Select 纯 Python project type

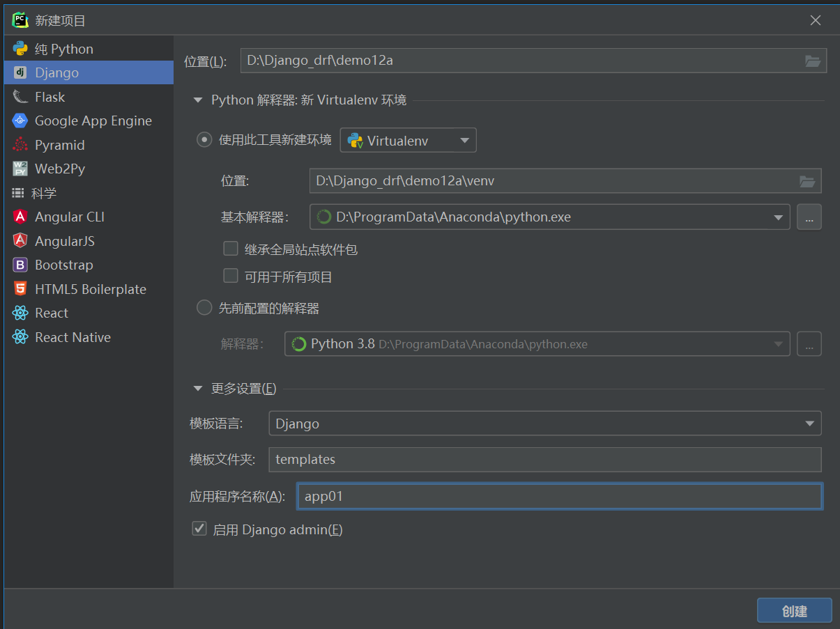click(x=89, y=49)
